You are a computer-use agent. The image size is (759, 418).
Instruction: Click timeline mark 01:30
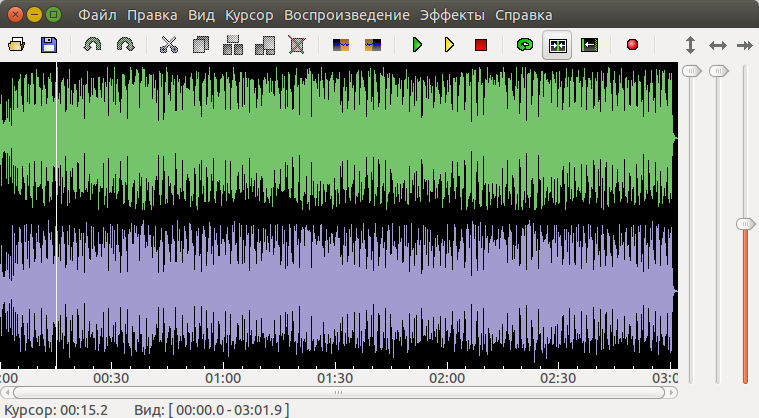335,378
